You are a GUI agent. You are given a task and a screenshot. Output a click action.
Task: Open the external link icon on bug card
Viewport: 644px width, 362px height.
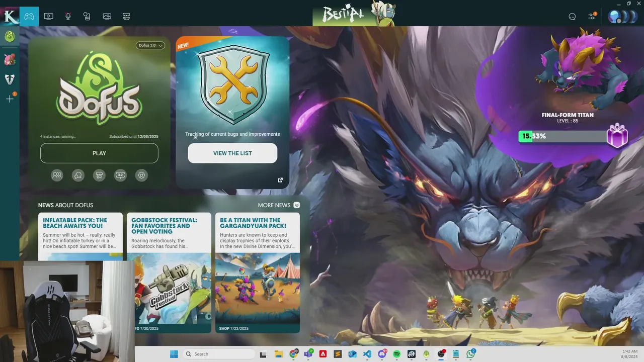pyautogui.click(x=280, y=180)
